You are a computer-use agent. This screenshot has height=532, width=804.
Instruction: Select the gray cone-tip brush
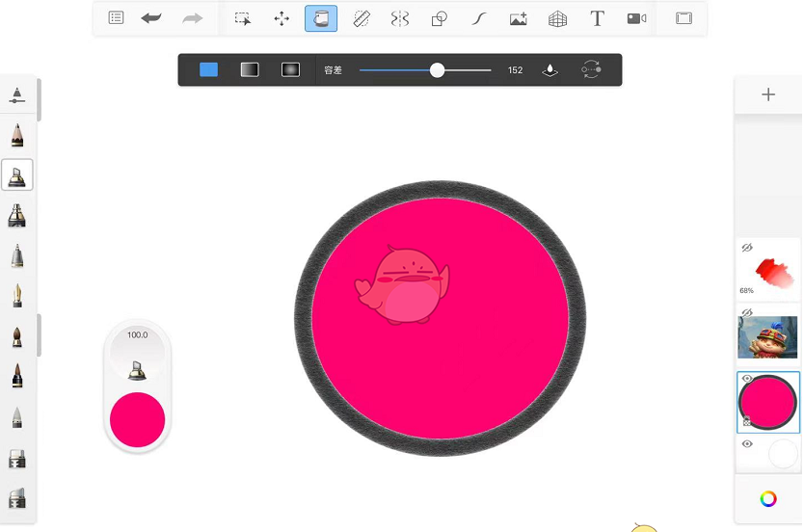(17, 417)
